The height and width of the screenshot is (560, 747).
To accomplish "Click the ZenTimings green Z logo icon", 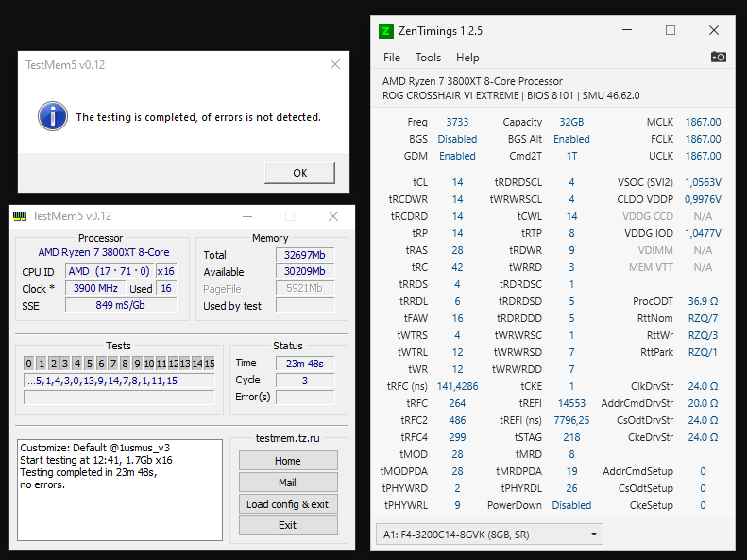I will [386, 31].
